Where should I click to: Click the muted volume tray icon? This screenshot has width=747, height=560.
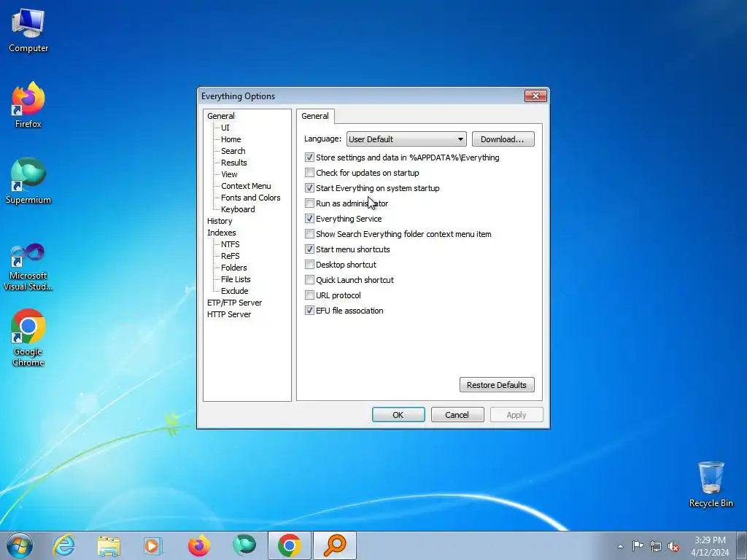673,546
